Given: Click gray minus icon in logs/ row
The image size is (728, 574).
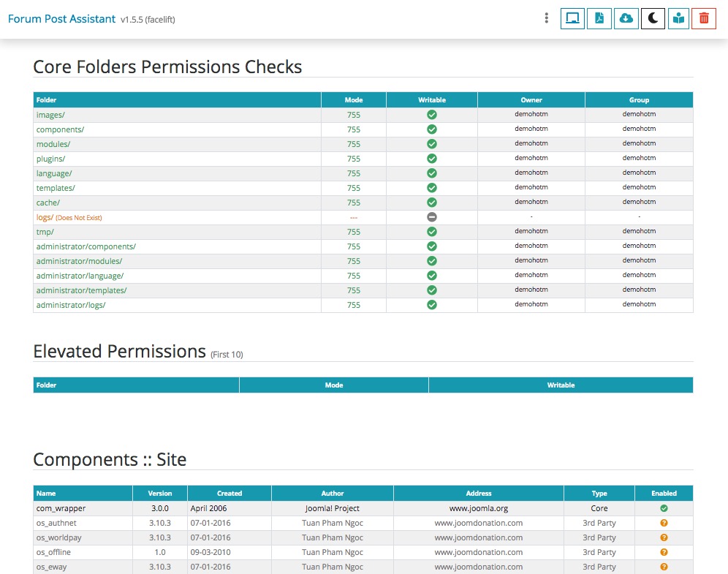Looking at the screenshot, I should pyautogui.click(x=432, y=217).
